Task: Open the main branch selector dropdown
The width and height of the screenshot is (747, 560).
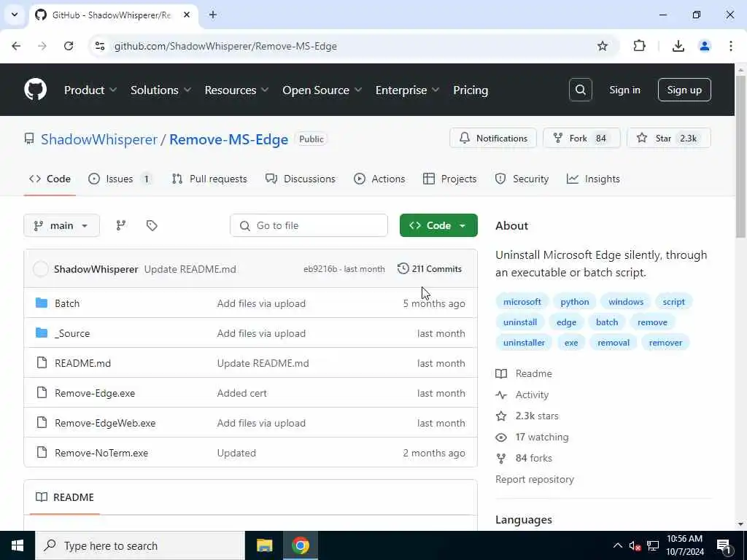Action: pos(61,226)
